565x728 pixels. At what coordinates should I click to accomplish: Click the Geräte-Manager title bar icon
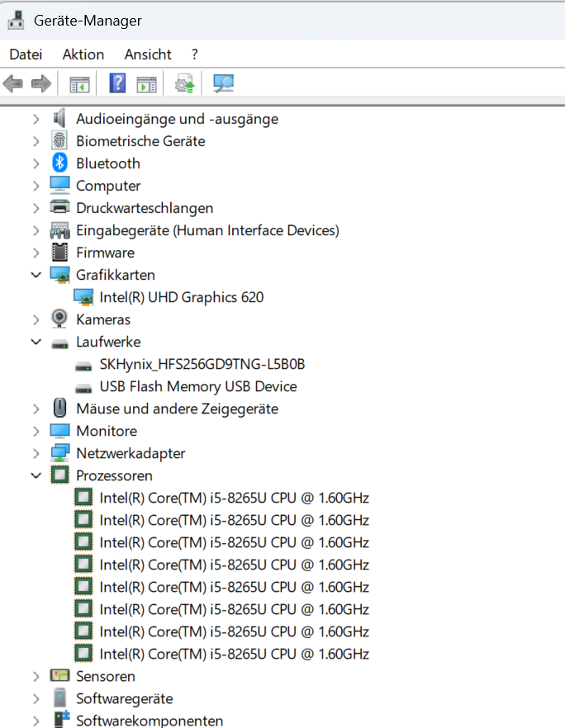17,21
